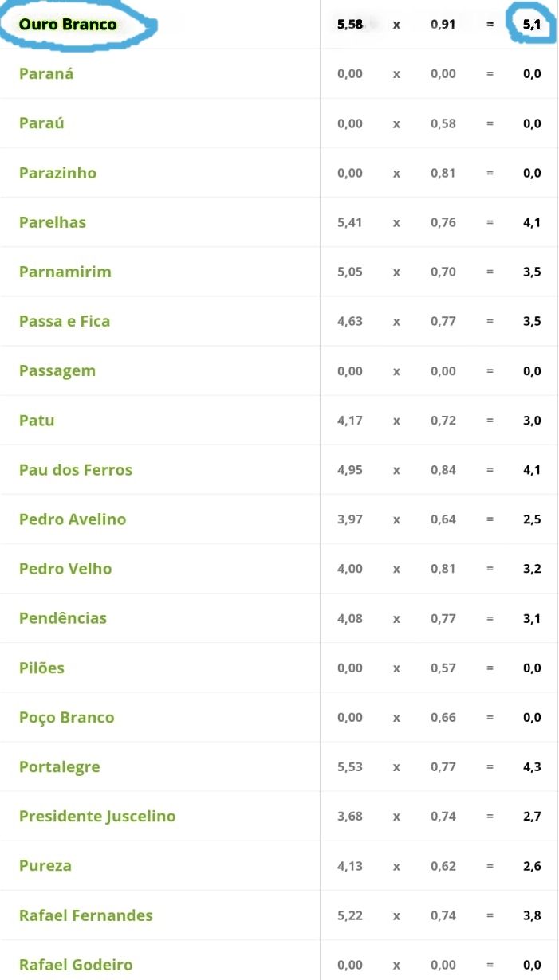559x980 pixels.
Task: Open Parazinho from the list
Action: click(x=57, y=173)
